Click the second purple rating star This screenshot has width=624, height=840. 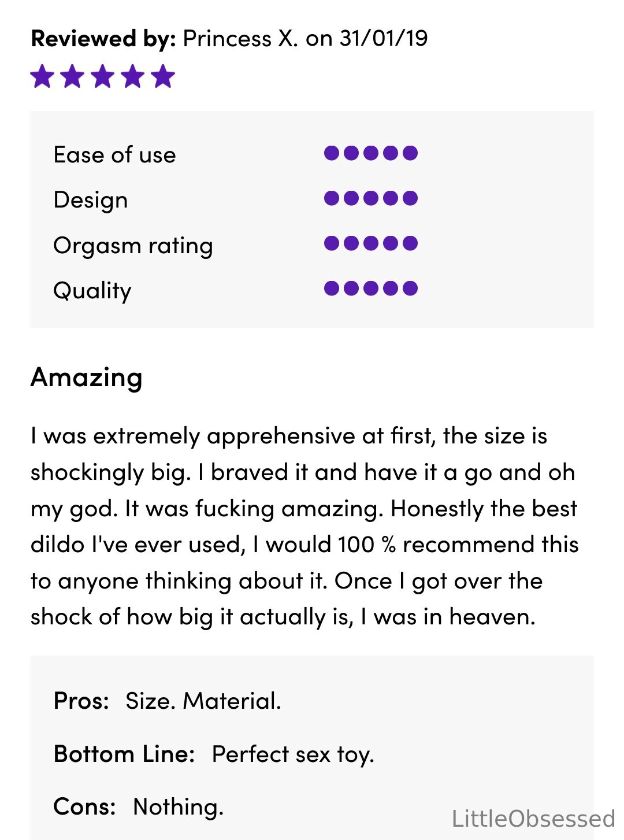[72, 76]
